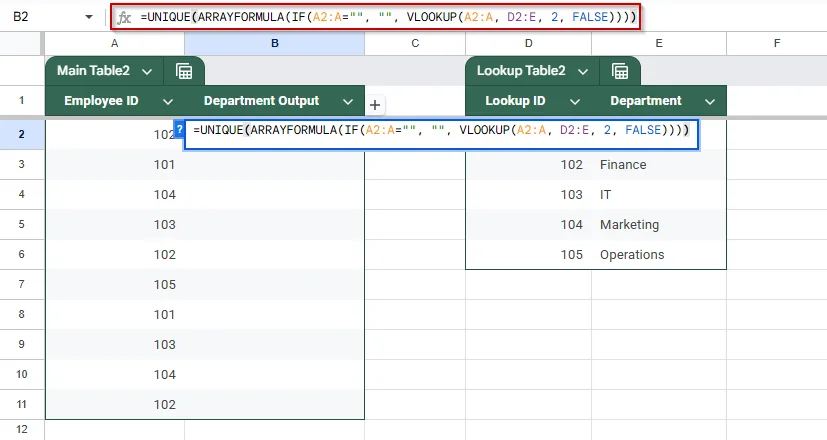The image size is (827, 440).
Task: Select cell A6 containing 102
Action: [115, 255]
